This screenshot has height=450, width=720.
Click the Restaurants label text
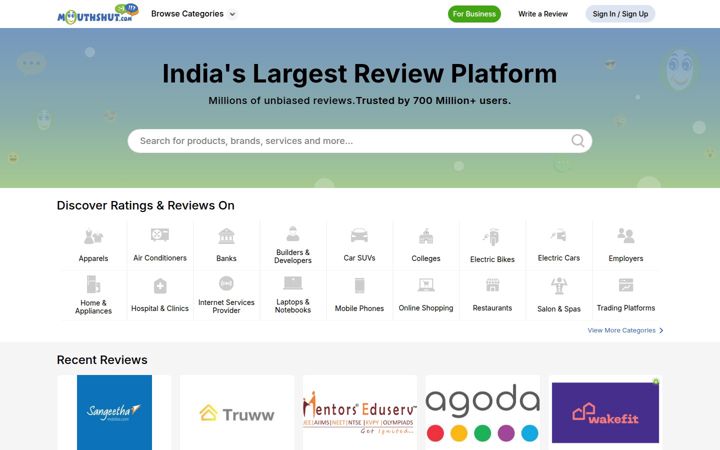(x=492, y=308)
